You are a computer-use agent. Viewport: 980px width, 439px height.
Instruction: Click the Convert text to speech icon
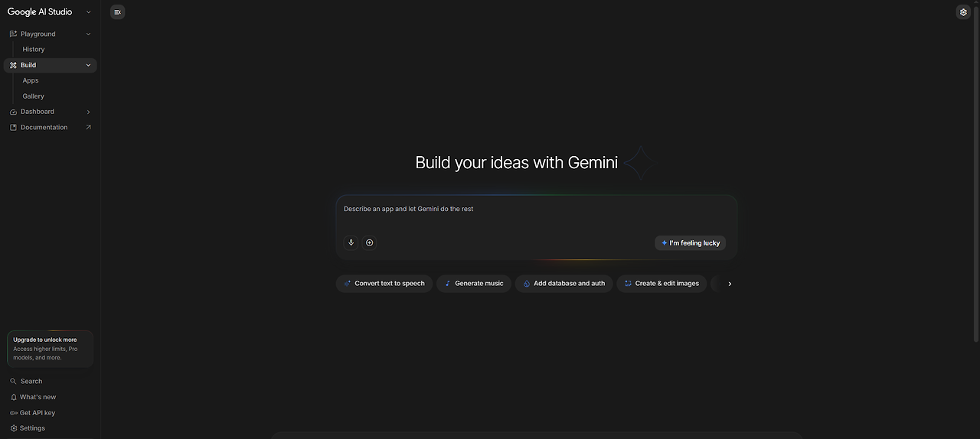click(x=347, y=284)
